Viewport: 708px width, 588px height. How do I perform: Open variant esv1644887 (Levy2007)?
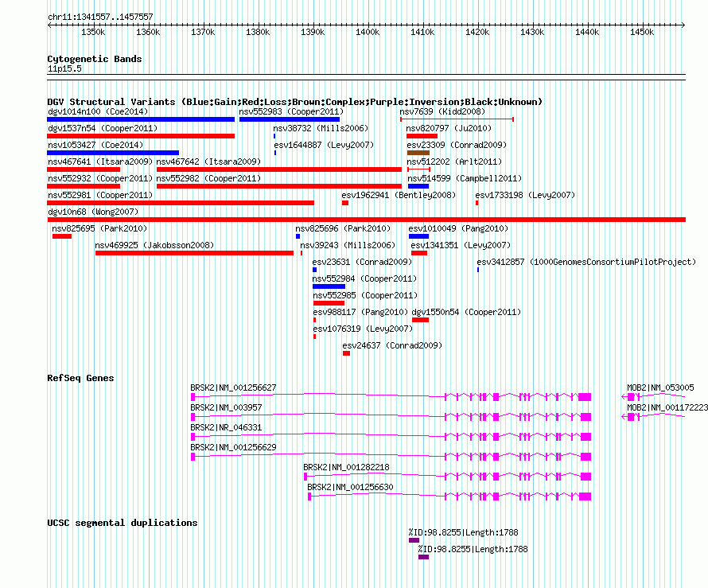(x=324, y=145)
